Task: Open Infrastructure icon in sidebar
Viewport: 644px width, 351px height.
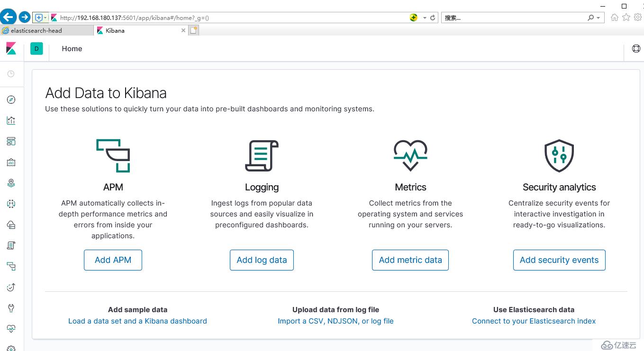Action: coord(11,225)
